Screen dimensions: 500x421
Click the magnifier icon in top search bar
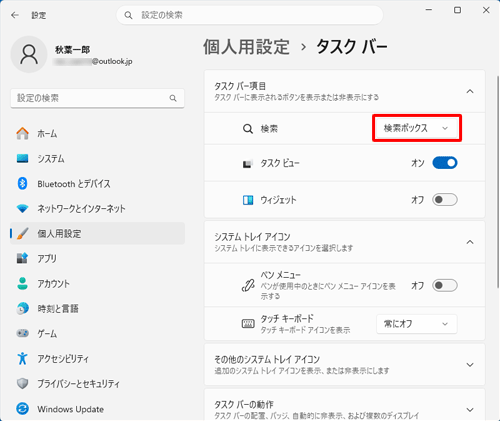[x=128, y=15]
